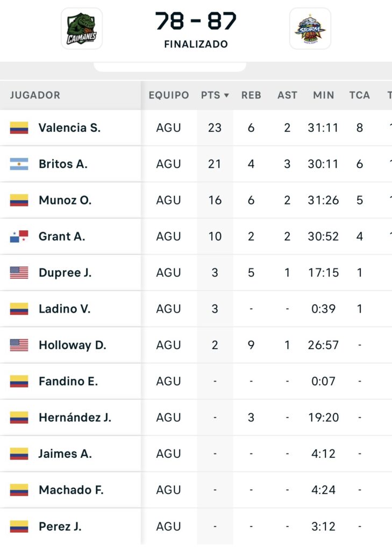The width and height of the screenshot is (392, 551).
Task: Open player Munoz O. profile
Action: [65, 200]
